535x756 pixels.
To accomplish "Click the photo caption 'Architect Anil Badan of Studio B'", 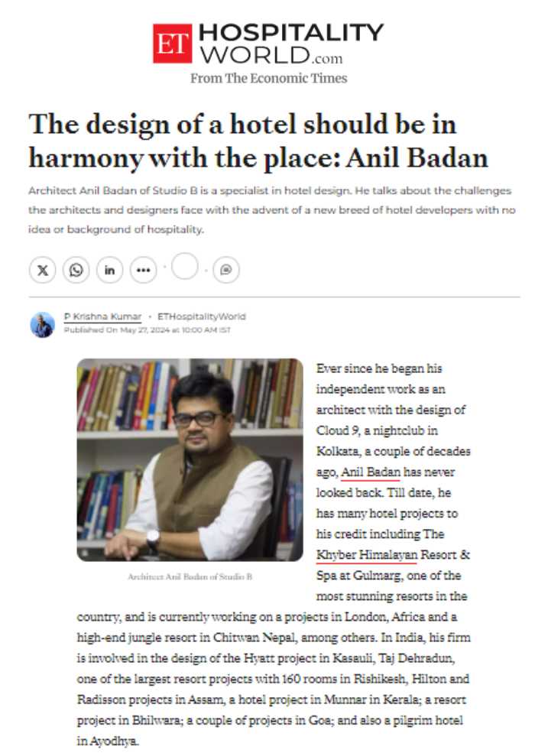I will [190, 576].
